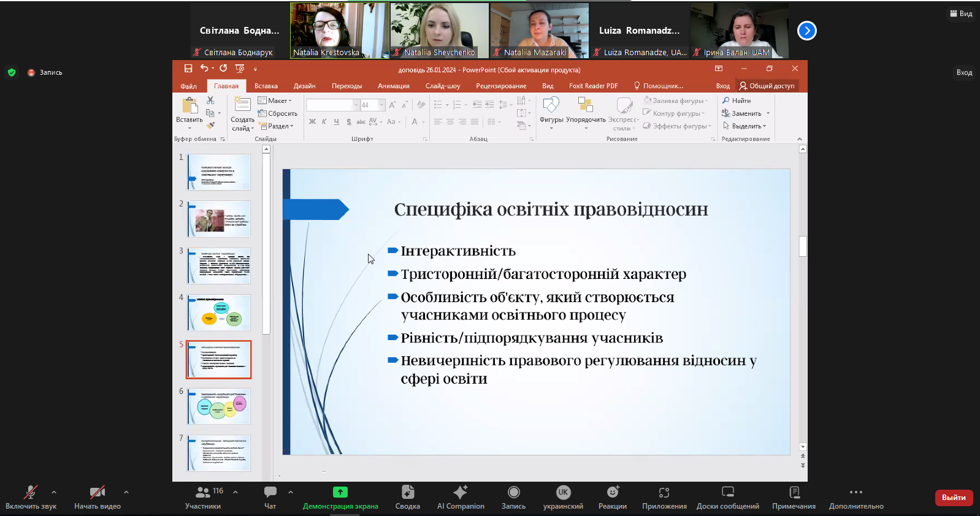Screen dimensions: 980x516
Task: Click the Вход sign-in button beside Zoom window
Action: point(964,72)
